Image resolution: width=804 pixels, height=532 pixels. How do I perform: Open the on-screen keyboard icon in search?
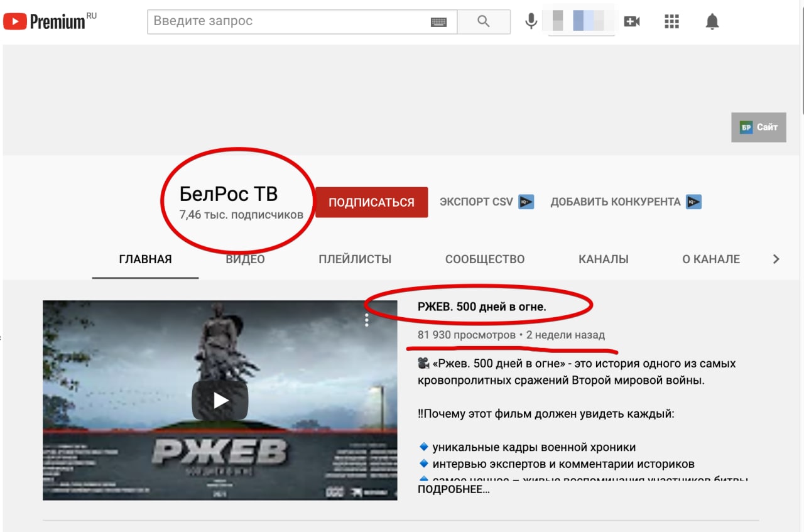point(438,22)
